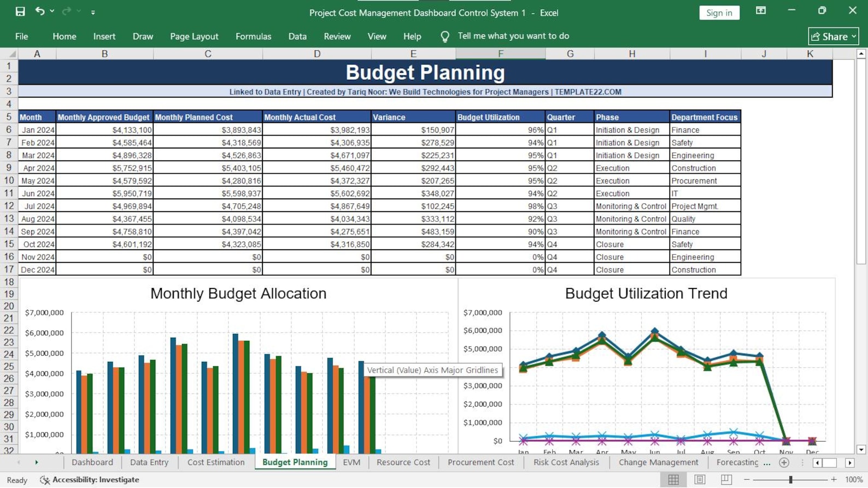Open the Data ribbon tab
The width and height of the screenshot is (868, 488).
coord(297,37)
